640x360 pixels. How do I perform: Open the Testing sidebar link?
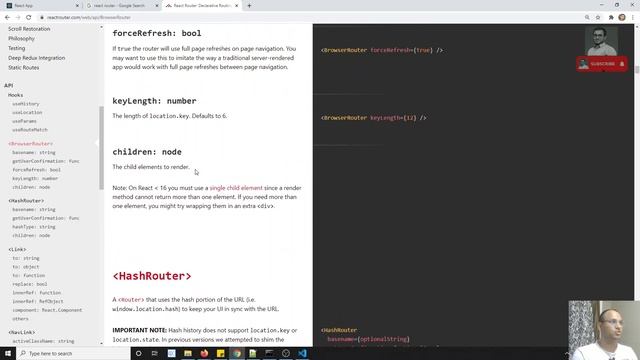click(16, 48)
